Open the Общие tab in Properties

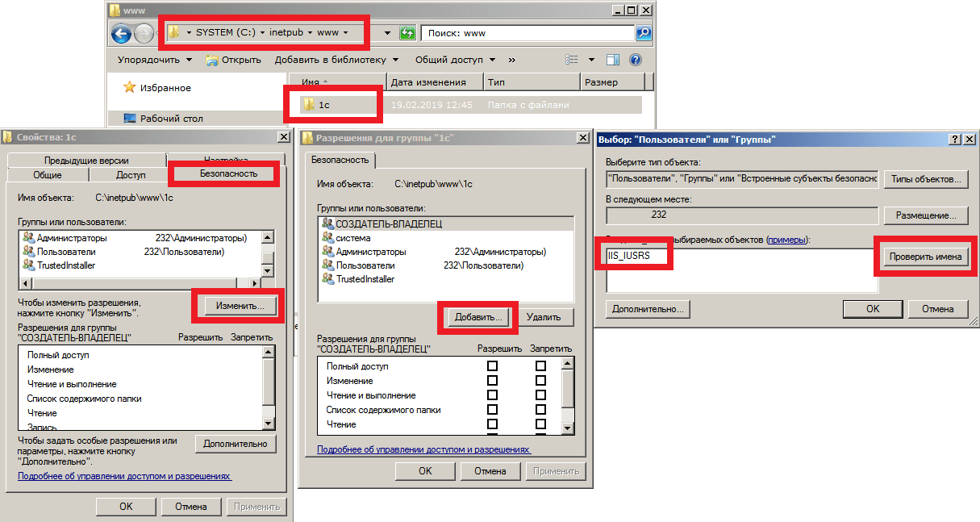pyautogui.click(x=48, y=175)
